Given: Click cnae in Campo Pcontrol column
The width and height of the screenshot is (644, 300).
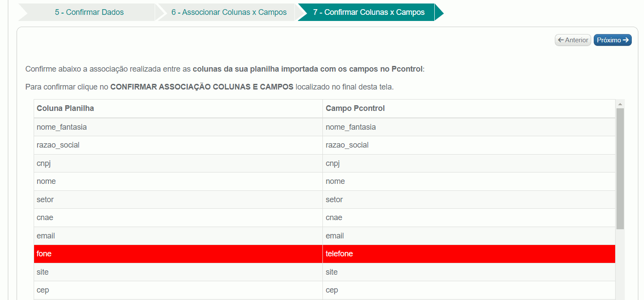Looking at the screenshot, I should 469,217.
